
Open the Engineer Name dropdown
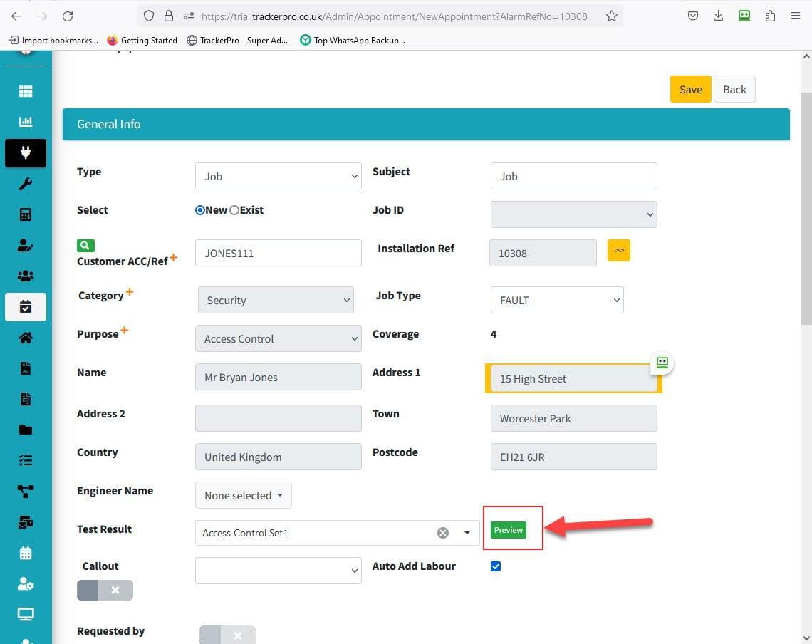pyautogui.click(x=243, y=495)
